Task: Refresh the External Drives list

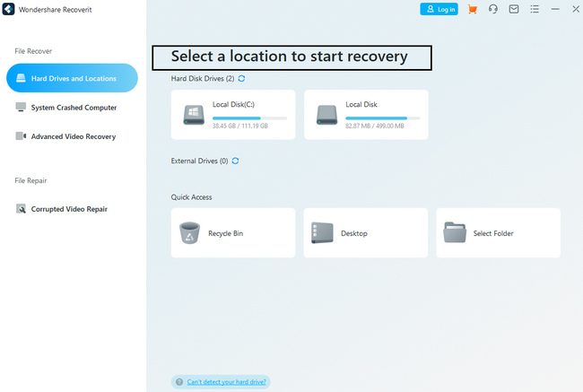Action: coord(235,161)
